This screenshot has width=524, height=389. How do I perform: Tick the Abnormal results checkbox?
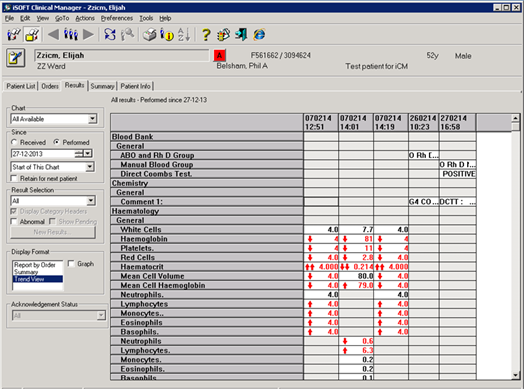(14, 221)
